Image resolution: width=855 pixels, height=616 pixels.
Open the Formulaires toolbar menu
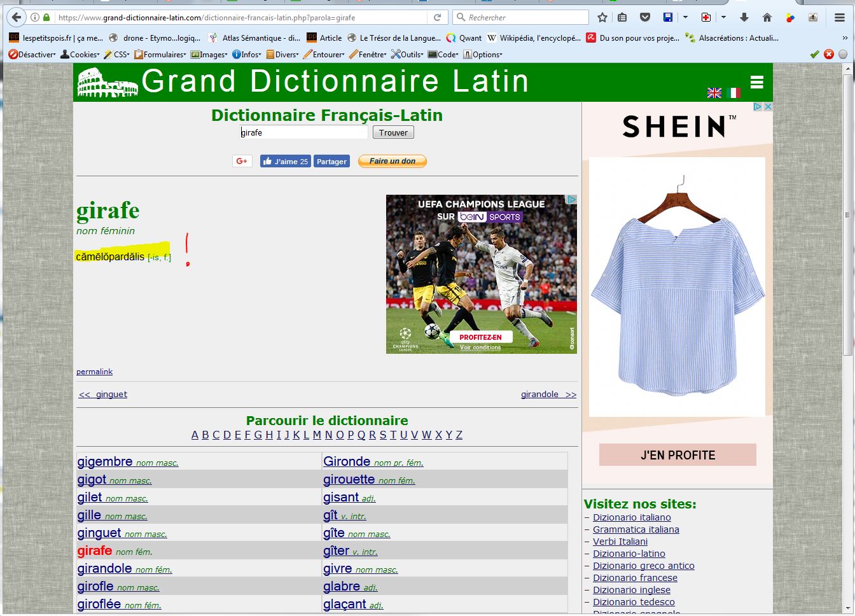(160, 55)
